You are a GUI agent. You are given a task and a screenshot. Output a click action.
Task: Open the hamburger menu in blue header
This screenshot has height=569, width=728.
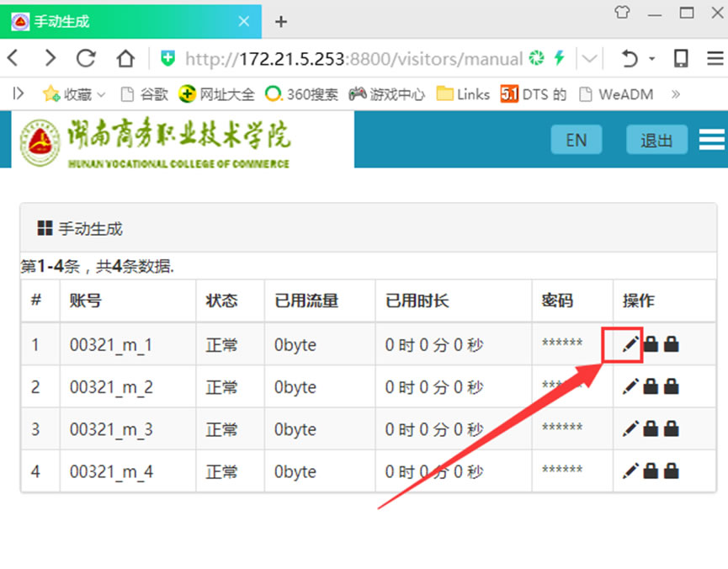click(711, 140)
